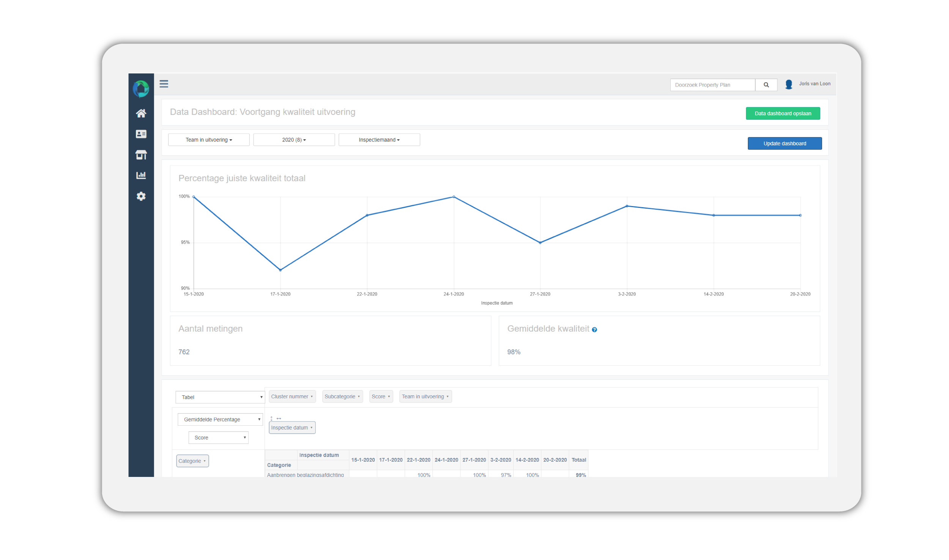949x560 pixels.
Task: Click the Totaal column header
Action: (579, 460)
